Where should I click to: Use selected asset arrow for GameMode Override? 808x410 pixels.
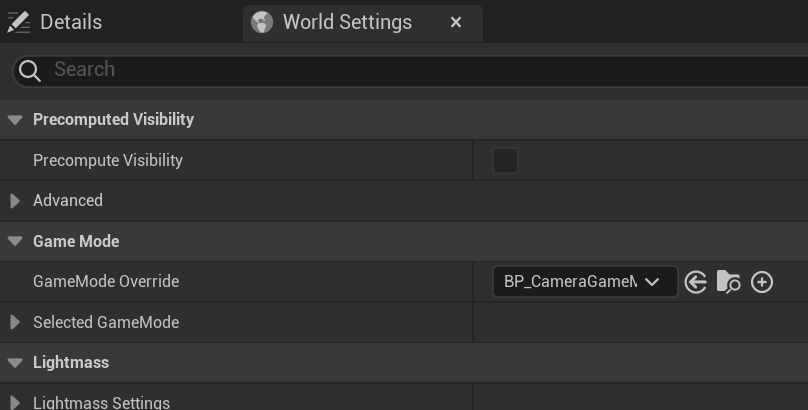pos(696,282)
